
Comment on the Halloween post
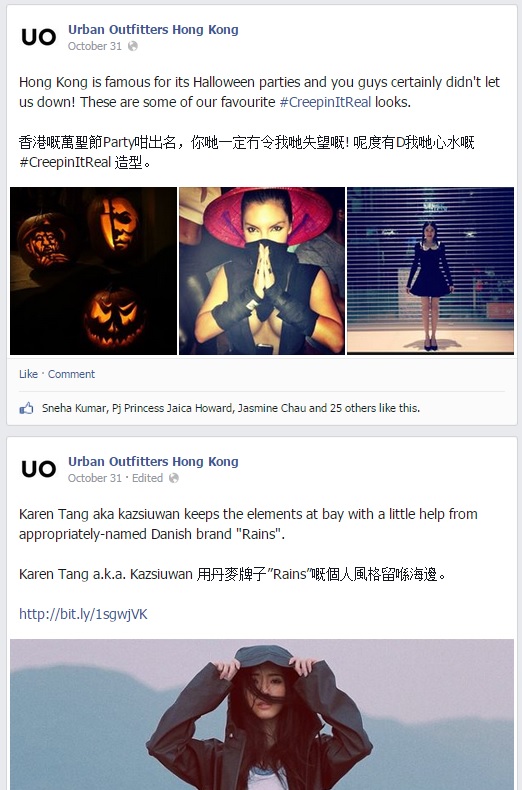71,374
